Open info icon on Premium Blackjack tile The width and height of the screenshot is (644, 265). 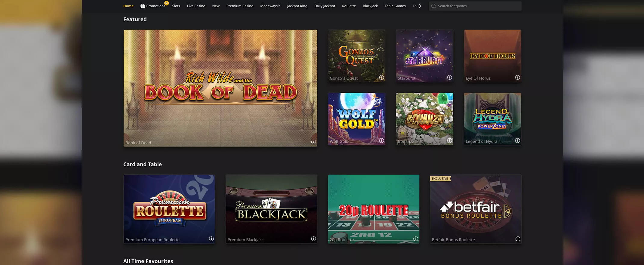pyautogui.click(x=313, y=239)
